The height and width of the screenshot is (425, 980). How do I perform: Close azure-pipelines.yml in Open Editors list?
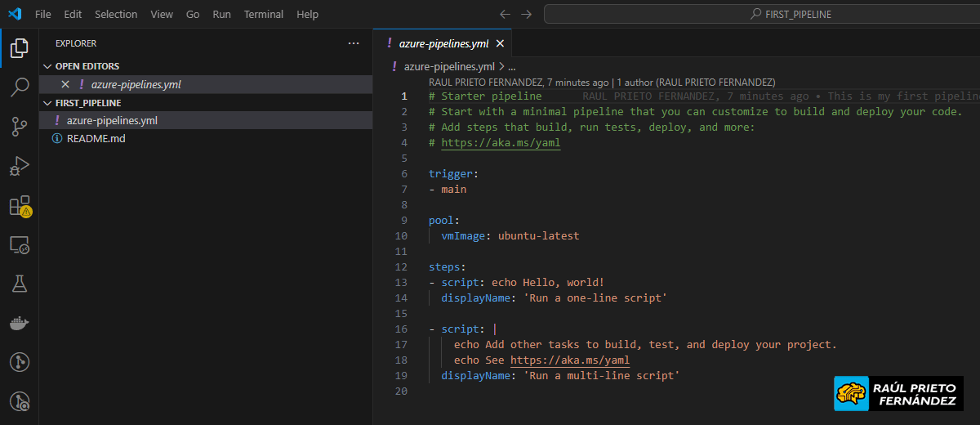[65, 84]
